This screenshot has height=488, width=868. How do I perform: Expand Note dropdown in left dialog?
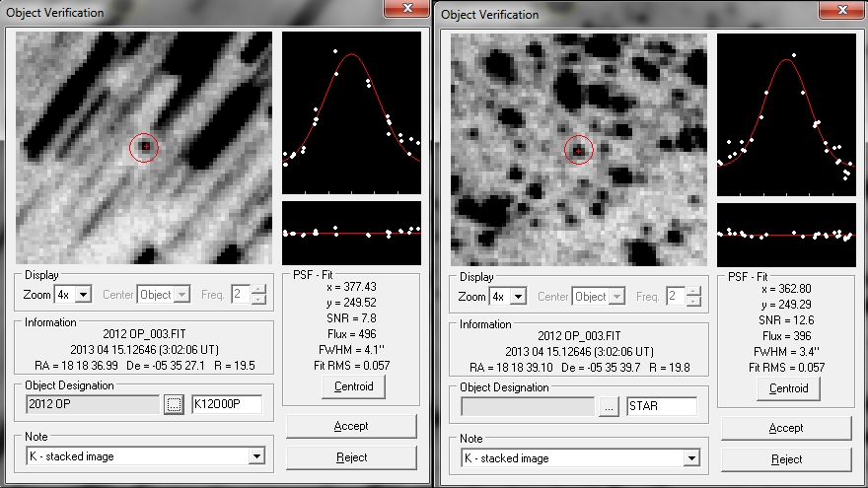tap(256, 456)
